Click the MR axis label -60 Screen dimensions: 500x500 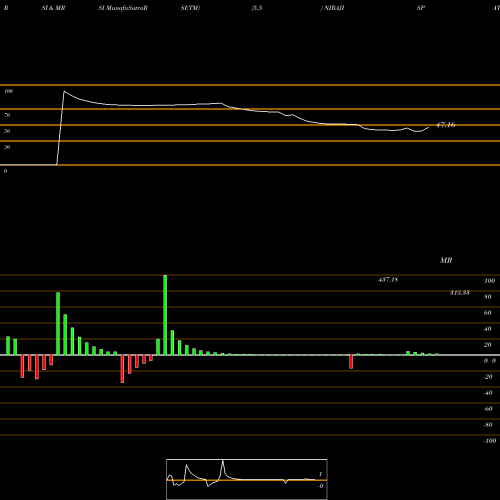point(488,409)
